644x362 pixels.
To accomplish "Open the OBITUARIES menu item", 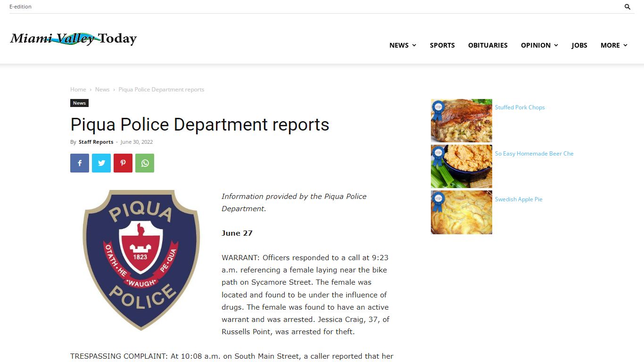I will (x=488, y=45).
